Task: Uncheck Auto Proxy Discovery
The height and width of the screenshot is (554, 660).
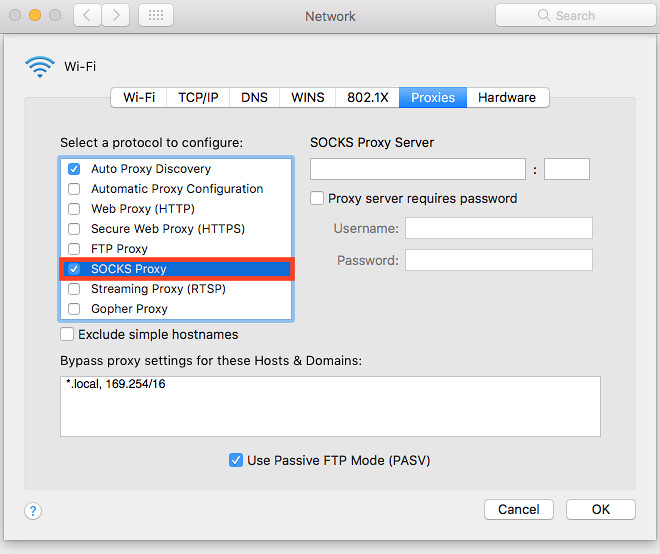Action: tap(74, 169)
